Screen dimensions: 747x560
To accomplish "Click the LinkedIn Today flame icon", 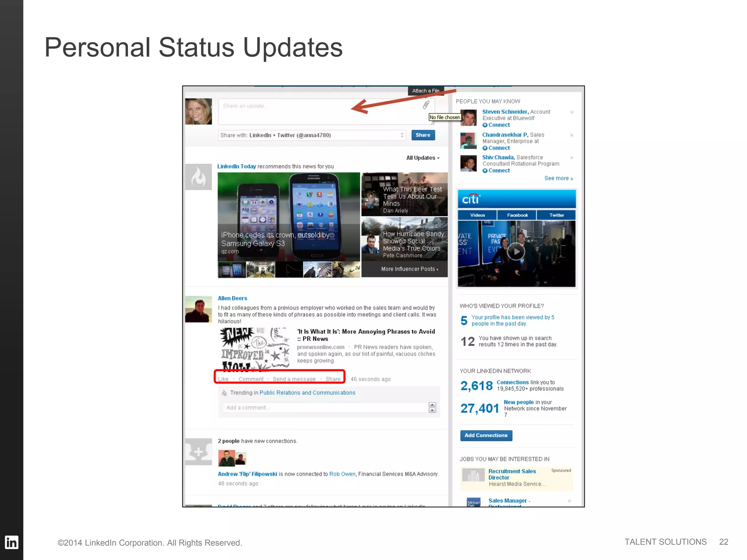I will (198, 177).
